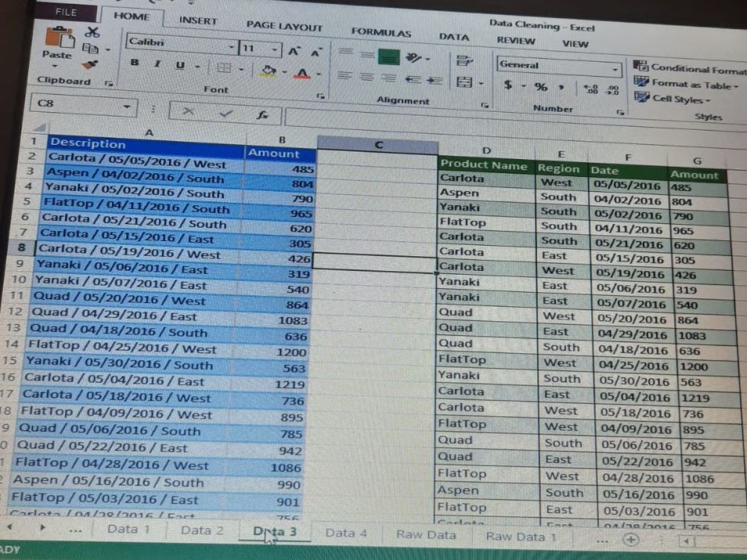Increase font size with large A
Screen dimensions: 747x560
294,51
